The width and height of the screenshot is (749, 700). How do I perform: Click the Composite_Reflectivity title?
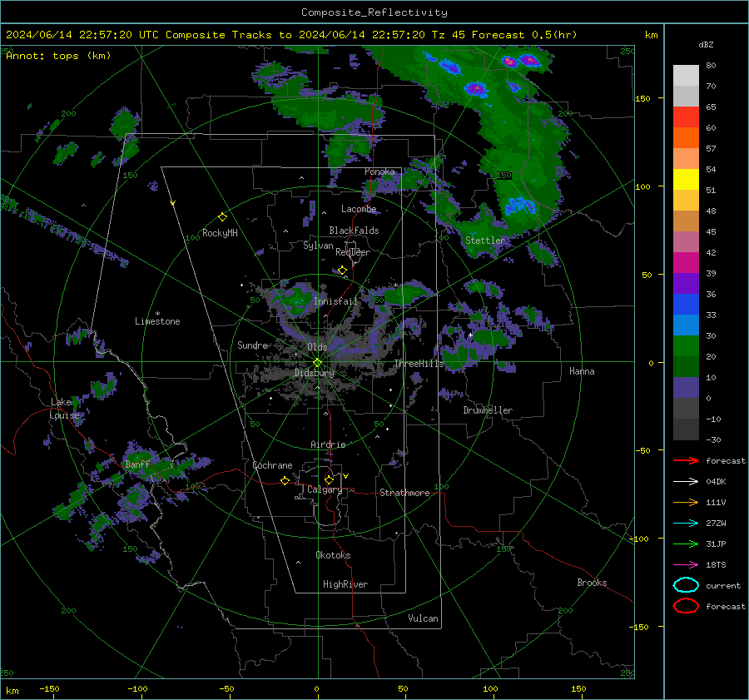click(x=374, y=12)
